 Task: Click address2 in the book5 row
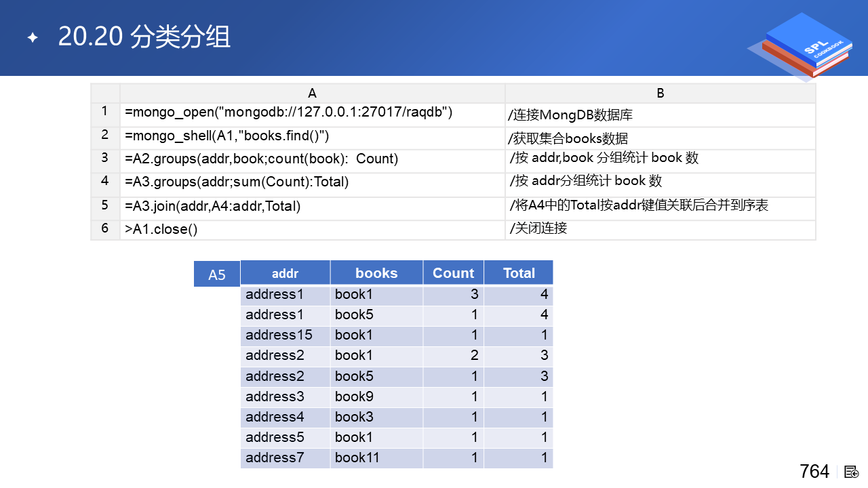285,376
